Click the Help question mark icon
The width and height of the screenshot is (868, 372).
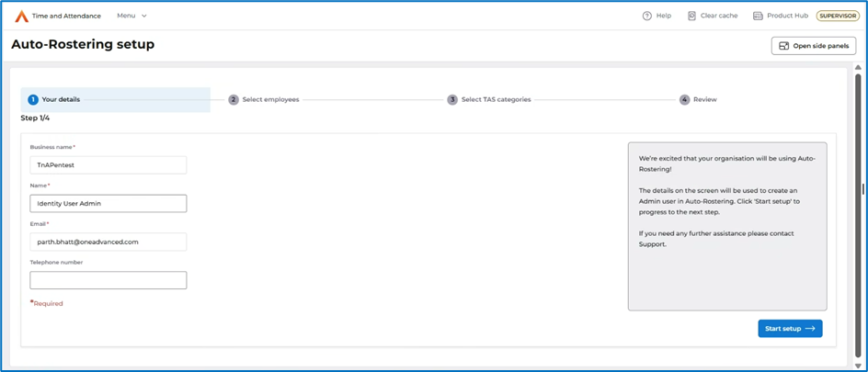(x=646, y=16)
